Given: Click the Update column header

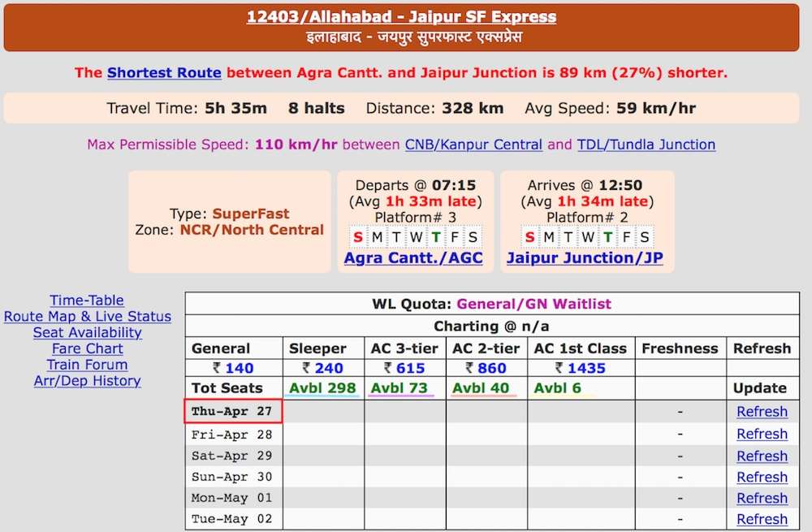Looking at the screenshot, I should pos(760,388).
